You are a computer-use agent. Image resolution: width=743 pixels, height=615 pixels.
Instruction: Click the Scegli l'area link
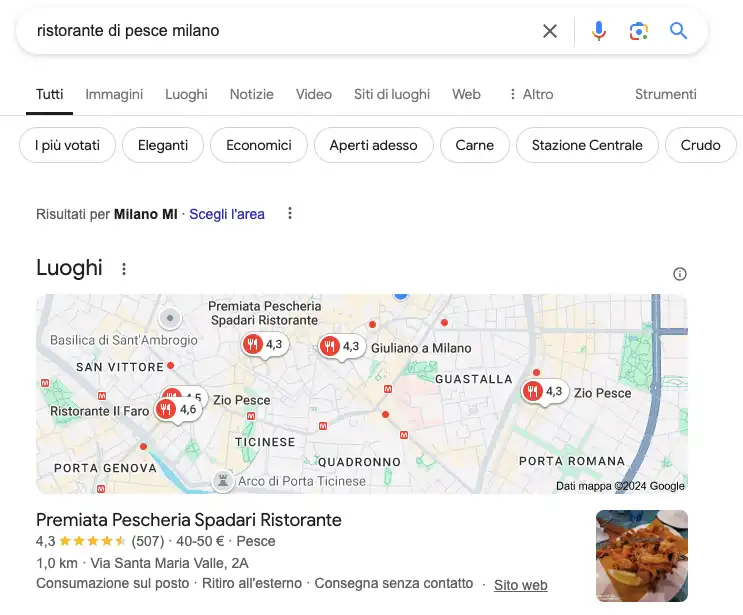(227, 214)
